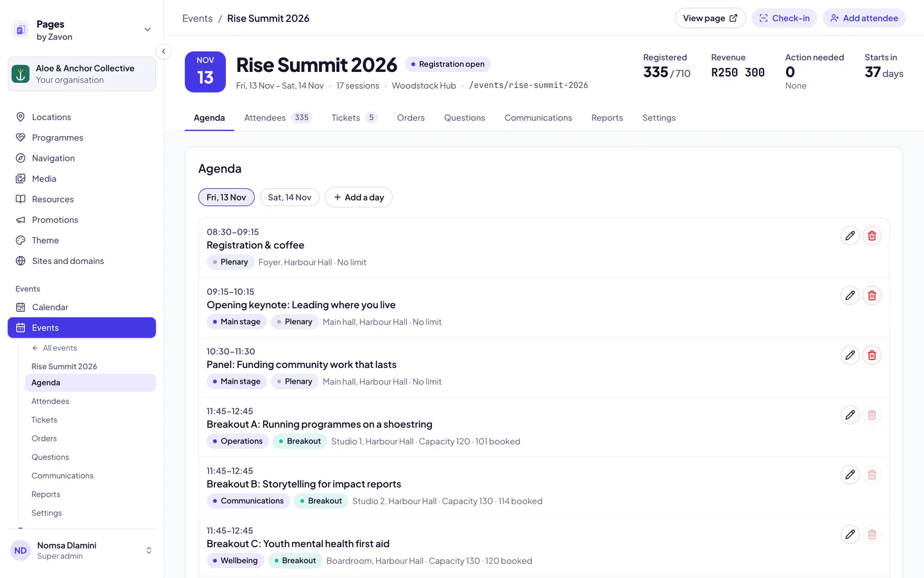Switch to the Communications tab
Screen dimensions: 924x578
(x=538, y=118)
